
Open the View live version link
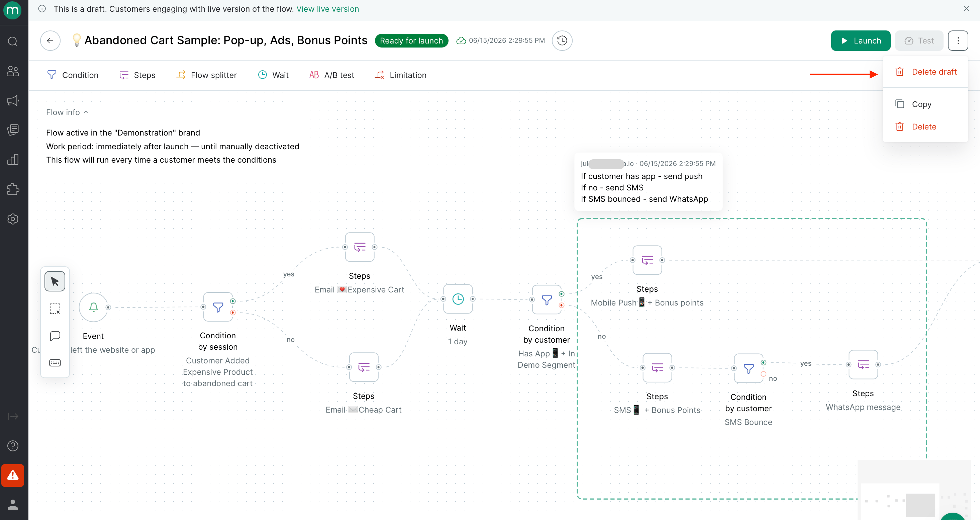pos(327,9)
